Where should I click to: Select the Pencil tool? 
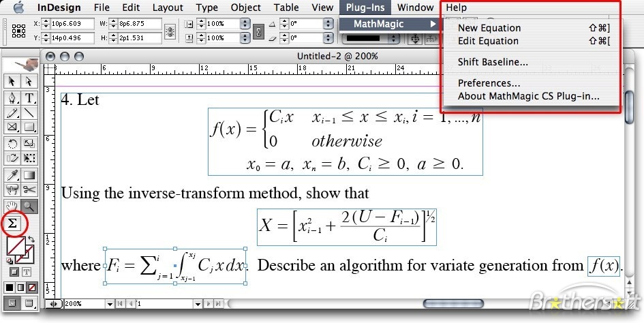(x=12, y=112)
